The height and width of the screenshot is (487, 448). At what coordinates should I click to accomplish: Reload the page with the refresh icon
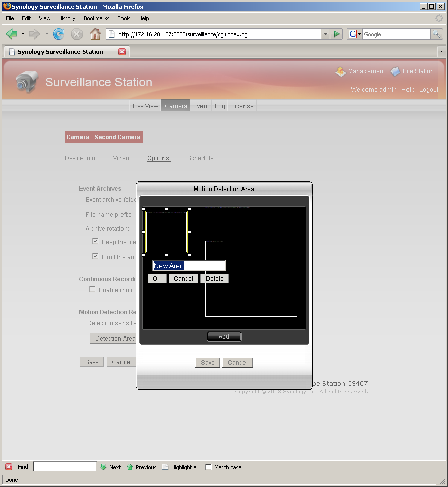pos(59,34)
